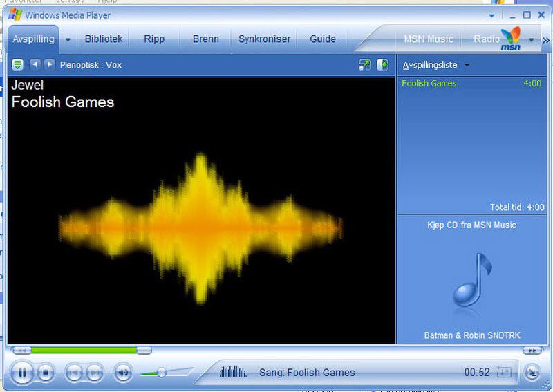Switch to the Brenn tab
The width and height of the screenshot is (553, 392).
[x=206, y=39]
